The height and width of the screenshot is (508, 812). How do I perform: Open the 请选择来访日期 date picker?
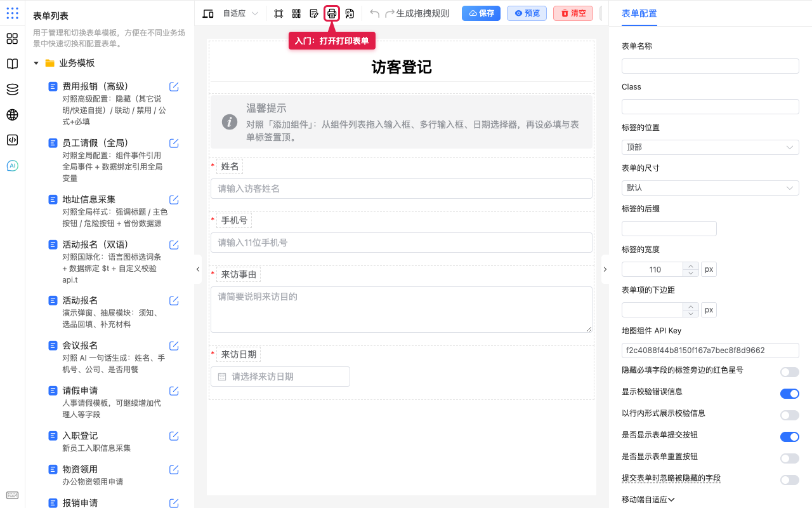(280, 377)
